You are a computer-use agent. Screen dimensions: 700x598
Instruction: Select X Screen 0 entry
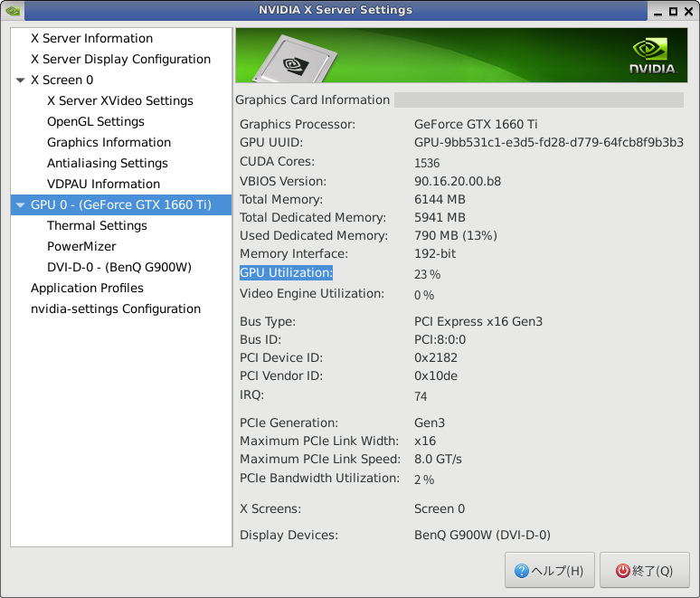(62, 80)
